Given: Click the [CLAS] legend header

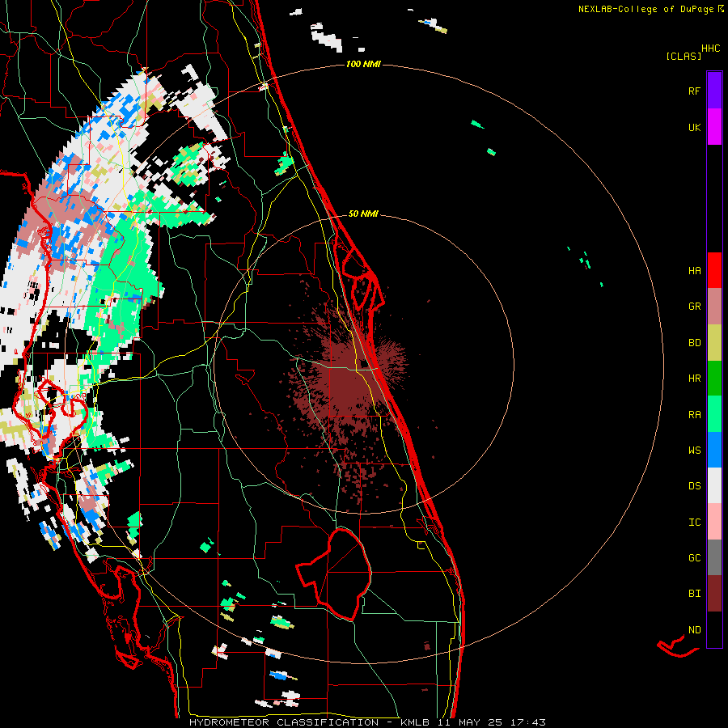Looking at the screenshot, I should [684, 56].
